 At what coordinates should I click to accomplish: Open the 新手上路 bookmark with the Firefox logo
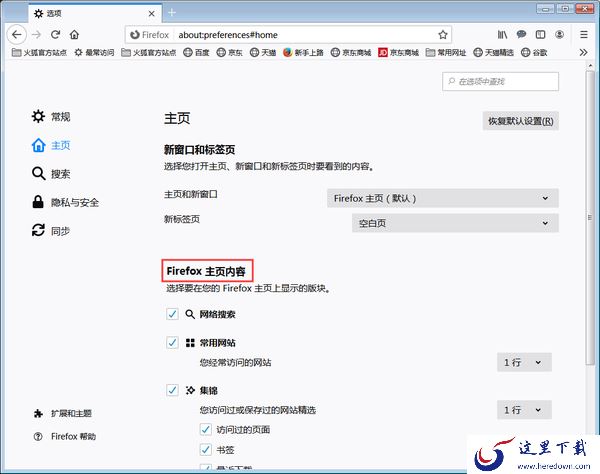(x=303, y=52)
